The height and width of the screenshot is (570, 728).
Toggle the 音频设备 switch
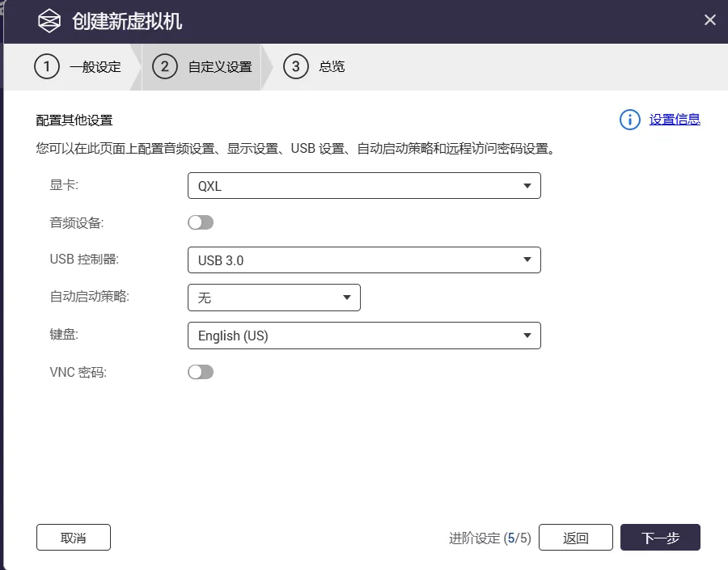point(201,222)
